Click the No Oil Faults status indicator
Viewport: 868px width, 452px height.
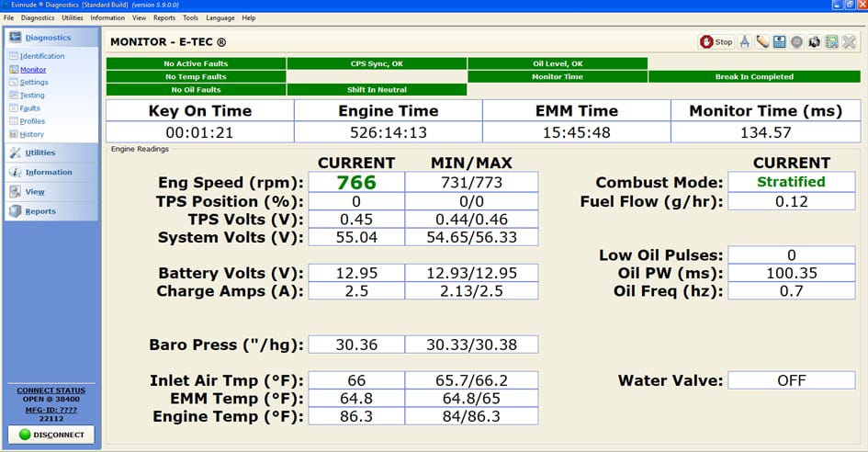[x=196, y=90]
